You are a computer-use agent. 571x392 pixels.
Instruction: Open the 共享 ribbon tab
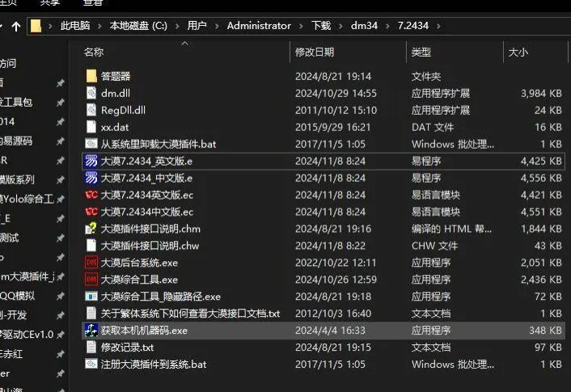tap(49, 3)
